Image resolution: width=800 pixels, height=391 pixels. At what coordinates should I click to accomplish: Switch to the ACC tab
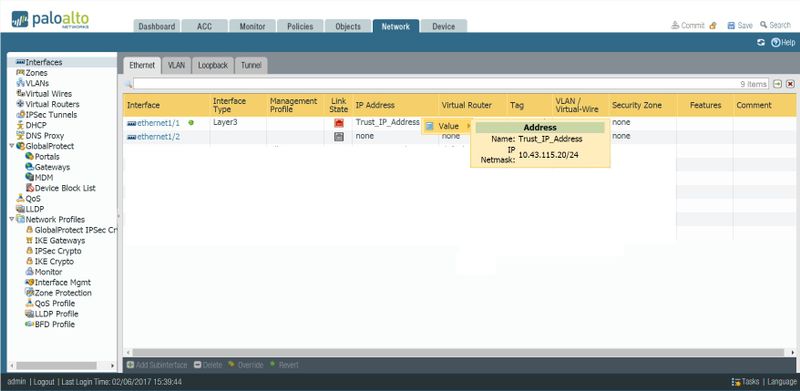(x=204, y=27)
